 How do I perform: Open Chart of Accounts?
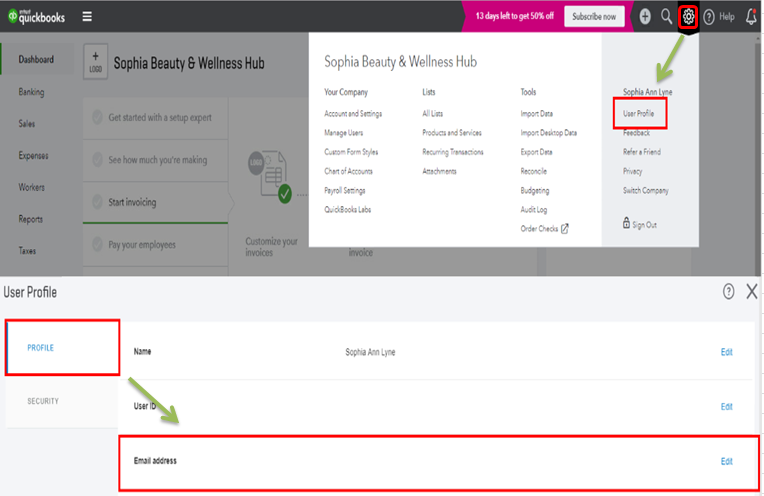click(x=348, y=171)
